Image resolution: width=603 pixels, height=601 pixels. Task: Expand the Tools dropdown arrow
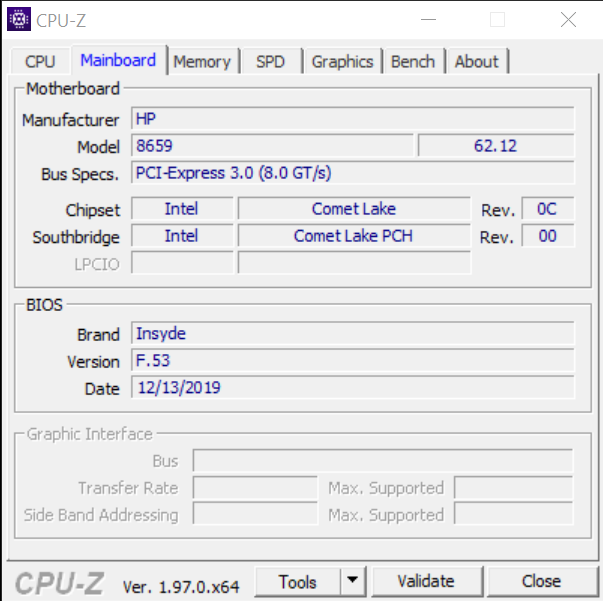click(353, 580)
